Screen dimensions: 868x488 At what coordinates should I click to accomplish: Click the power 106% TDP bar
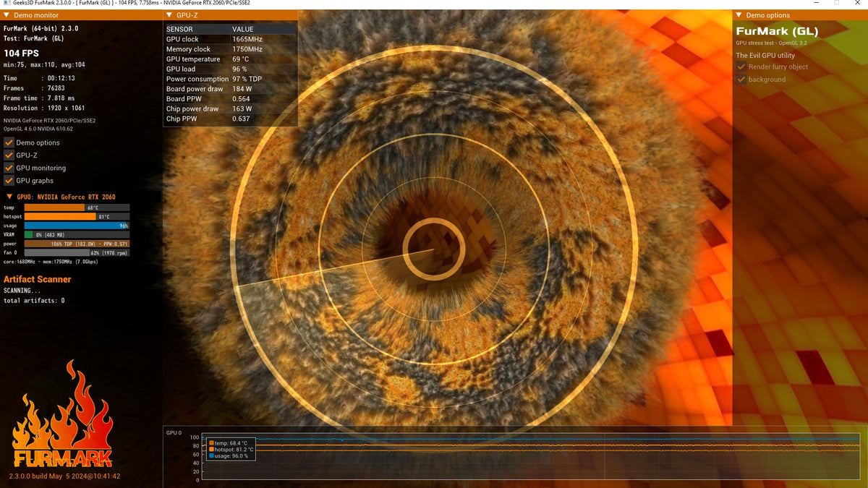coord(77,244)
